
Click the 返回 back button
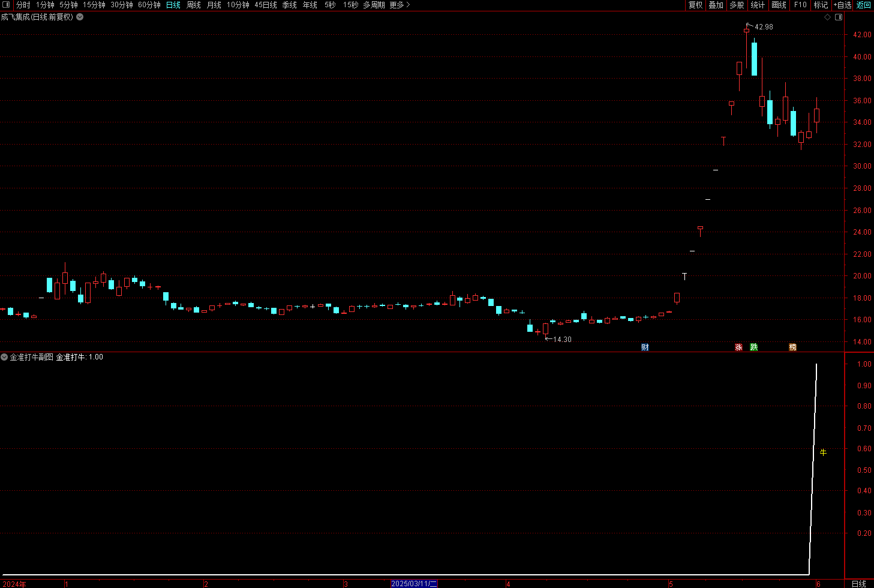[x=864, y=5]
